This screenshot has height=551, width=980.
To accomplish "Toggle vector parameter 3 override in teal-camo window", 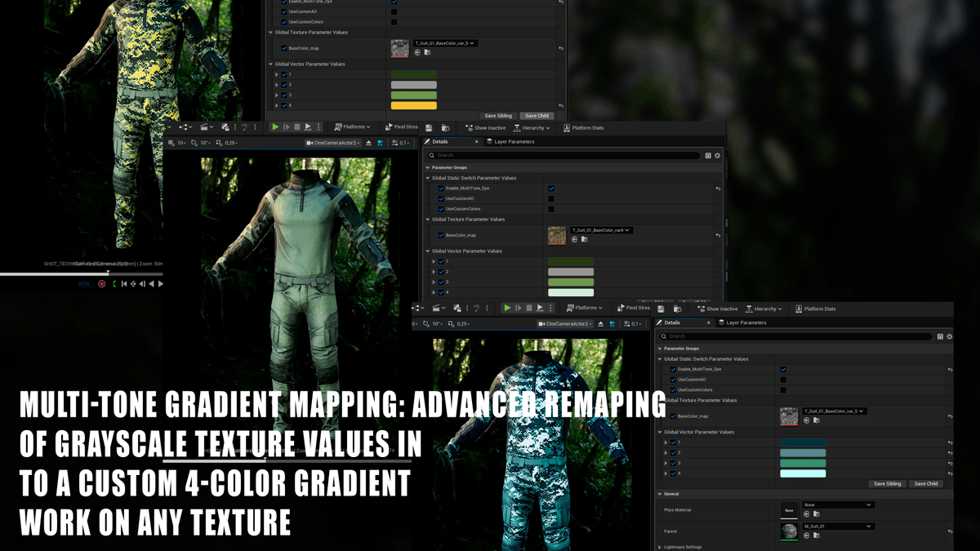I will pos(673,463).
